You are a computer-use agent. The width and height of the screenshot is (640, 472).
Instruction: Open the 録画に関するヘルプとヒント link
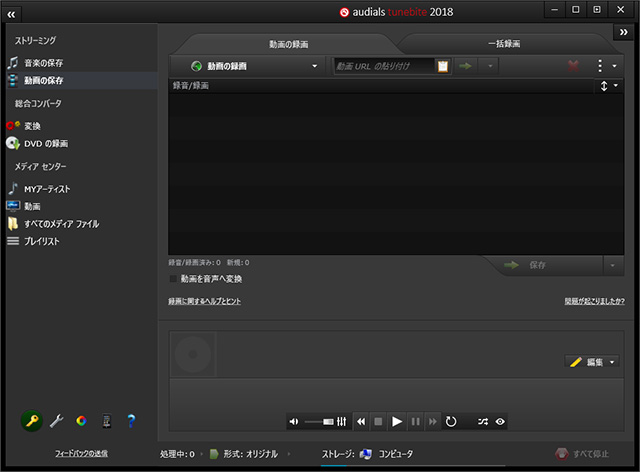point(204,301)
